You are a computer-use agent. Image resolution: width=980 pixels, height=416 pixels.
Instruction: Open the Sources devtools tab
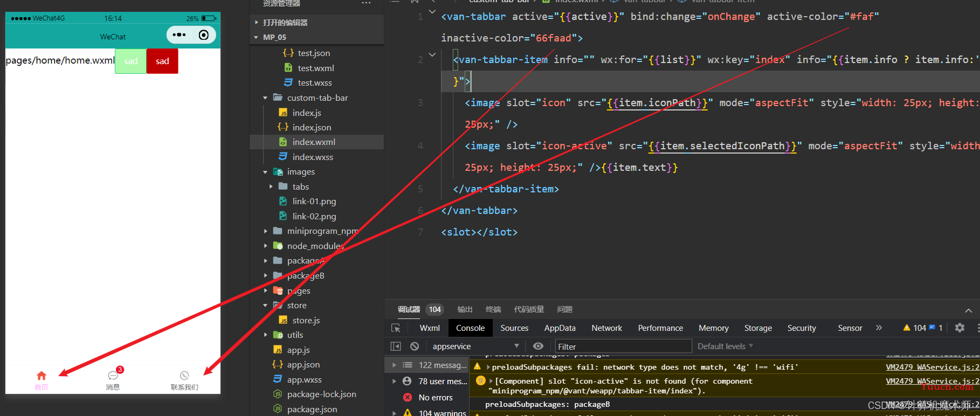[x=514, y=328]
